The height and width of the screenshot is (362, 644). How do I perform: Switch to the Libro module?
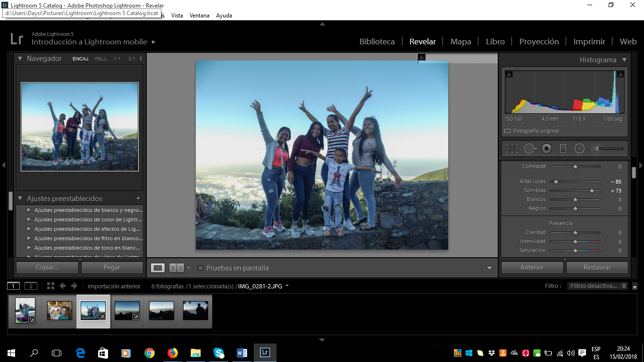click(x=495, y=42)
